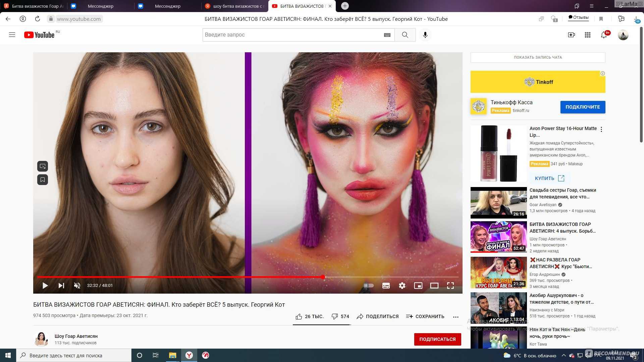Open the notifications bell

tap(604, 35)
